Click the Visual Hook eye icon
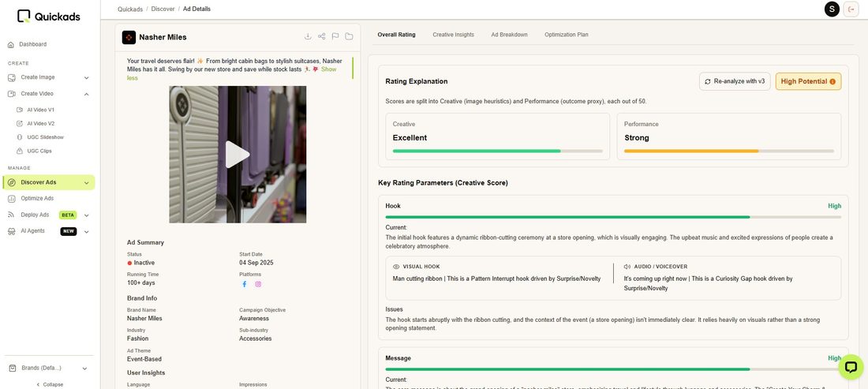The image size is (868, 389). (x=396, y=267)
